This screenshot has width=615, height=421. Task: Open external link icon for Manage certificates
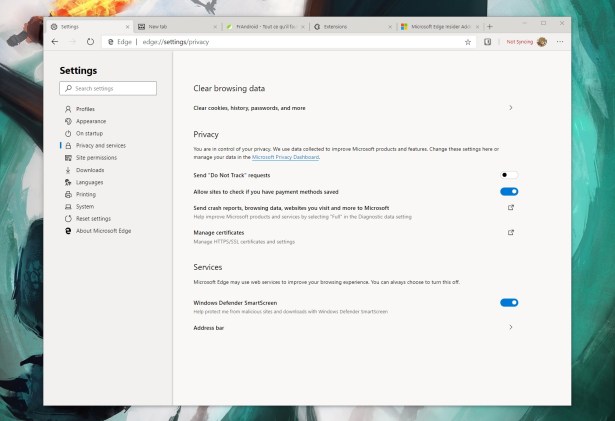511,232
